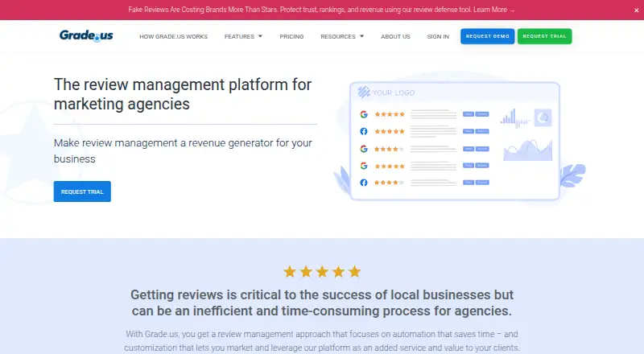
Task: Dismiss the red announcement banner
Action: (636, 10)
